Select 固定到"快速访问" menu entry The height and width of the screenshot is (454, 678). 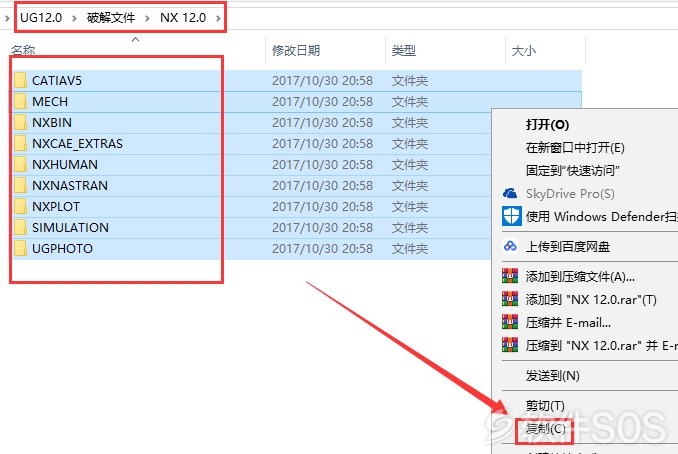[x=572, y=170]
